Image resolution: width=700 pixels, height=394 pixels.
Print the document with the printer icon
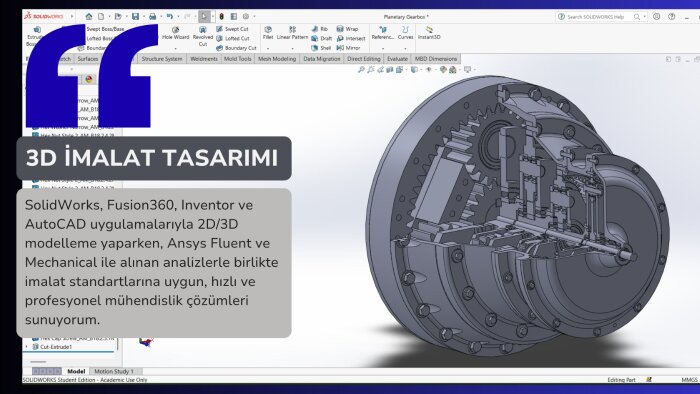coord(152,17)
